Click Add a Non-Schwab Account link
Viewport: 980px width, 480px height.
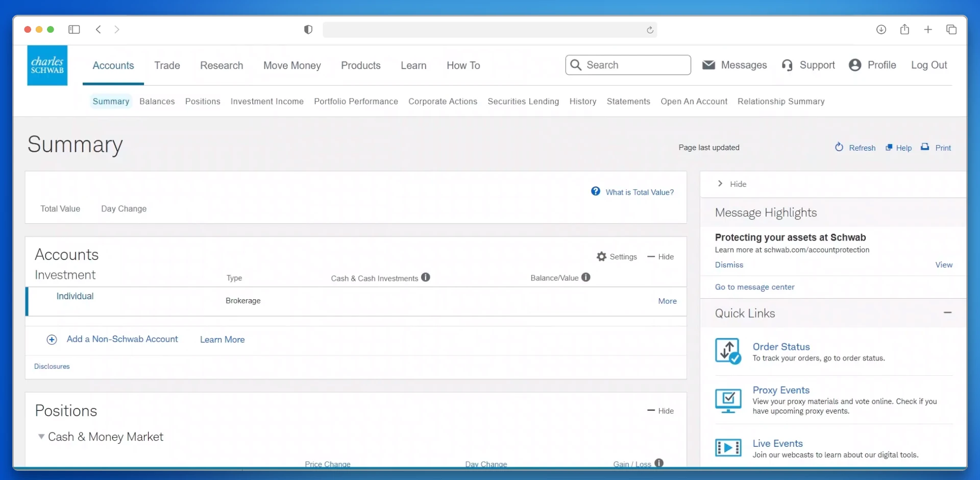[122, 339]
